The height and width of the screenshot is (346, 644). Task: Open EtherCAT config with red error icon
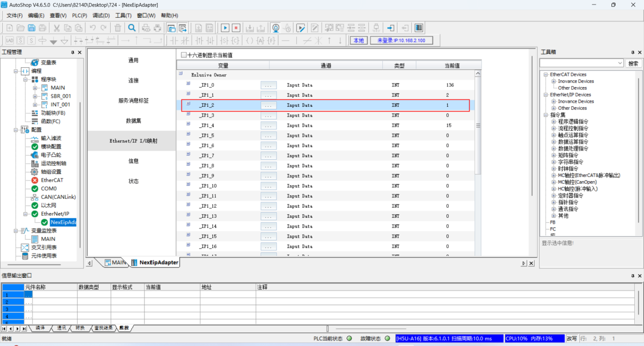point(52,180)
